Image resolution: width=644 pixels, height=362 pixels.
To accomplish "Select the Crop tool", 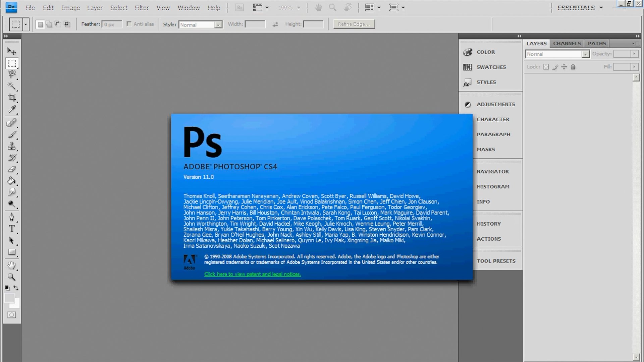I will (12, 98).
